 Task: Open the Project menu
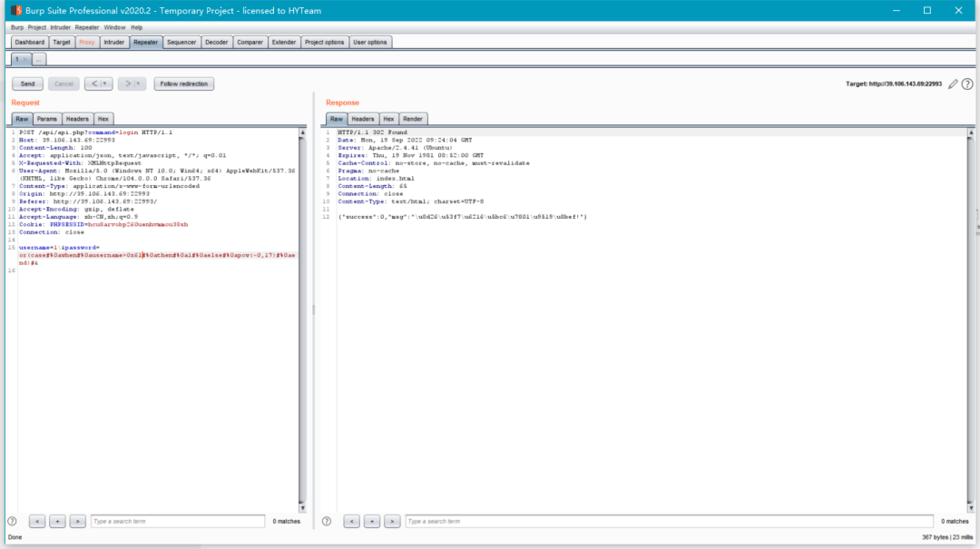click(x=37, y=27)
